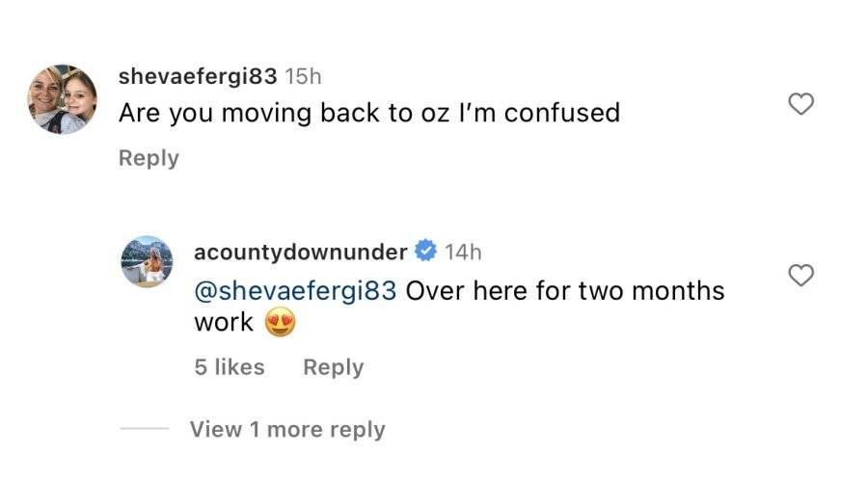Click the heart-eyes emoji in the reply
868x480 pixels.
(x=280, y=322)
